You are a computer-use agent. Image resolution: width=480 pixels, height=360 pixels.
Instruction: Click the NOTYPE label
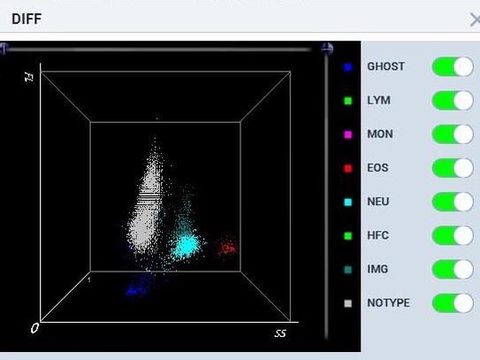coord(388,303)
